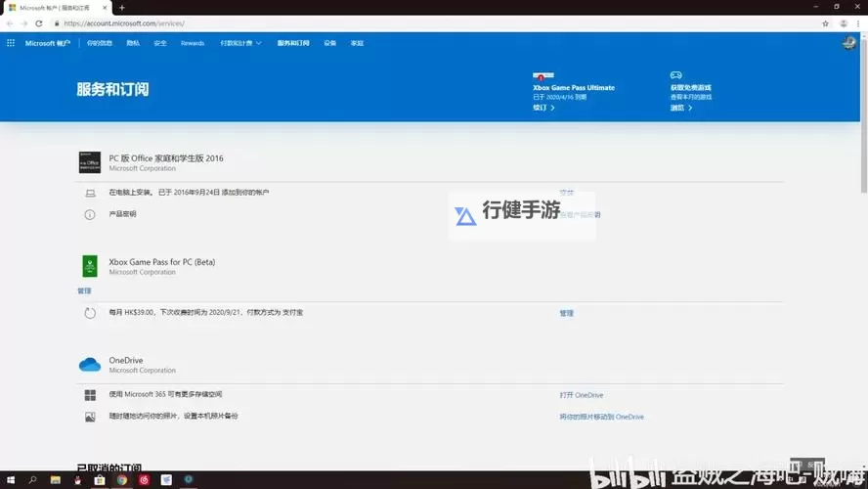
Task: Click the Xbox Game Pass for PC thumbnail
Action: (x=90, y=266)
